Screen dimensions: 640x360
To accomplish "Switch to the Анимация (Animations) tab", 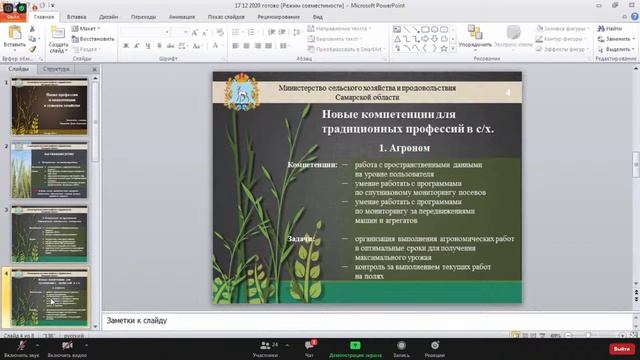I will click(x=182, y=17).
